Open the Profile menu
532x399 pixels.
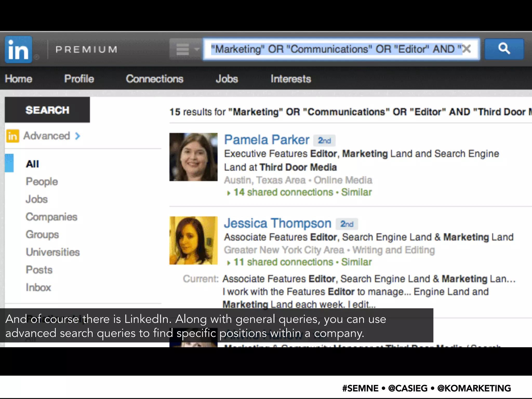coord(79,79)
